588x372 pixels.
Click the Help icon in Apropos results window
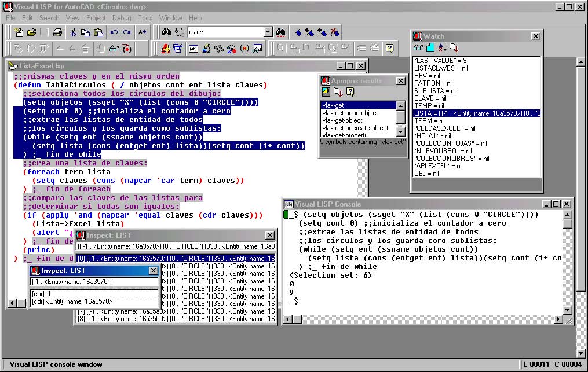350,92
